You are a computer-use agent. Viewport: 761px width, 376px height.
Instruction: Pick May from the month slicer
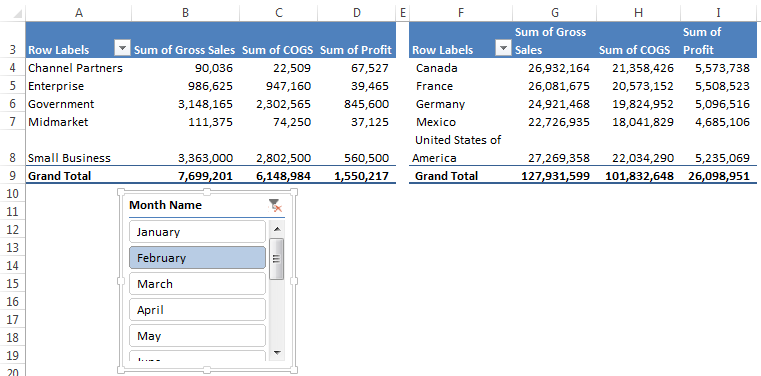click(198, 336)
